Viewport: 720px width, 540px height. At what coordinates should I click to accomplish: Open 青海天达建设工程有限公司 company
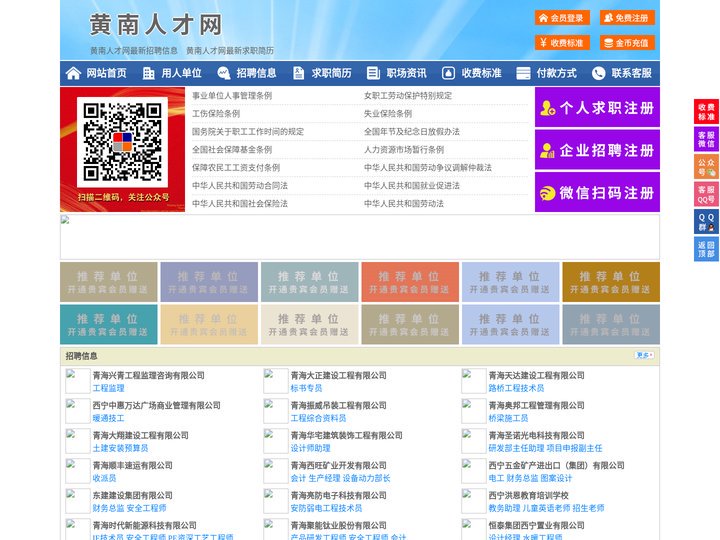[x=536, y=375]
